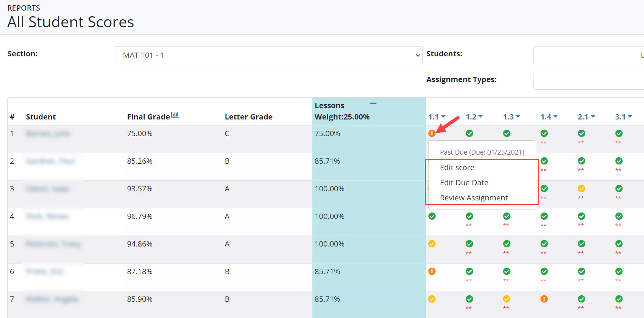Viewport: 644px width, 318px height.
Task: Click the 87.18% final grade cell
Action: pos(140,271)
